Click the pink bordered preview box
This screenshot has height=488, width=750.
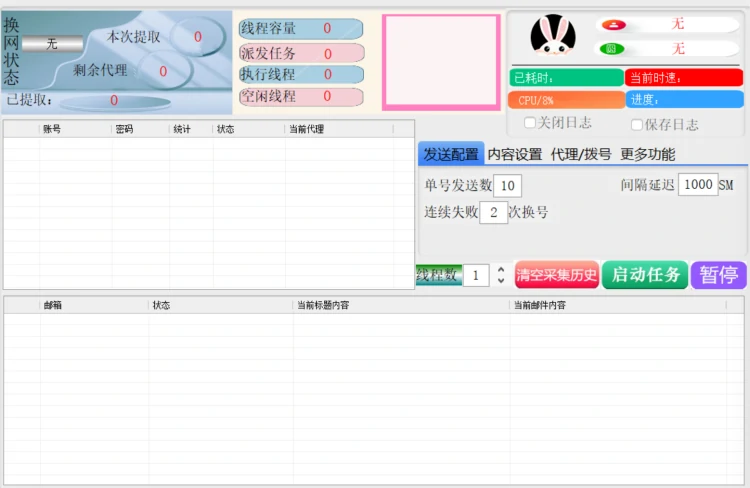[441, 62]
